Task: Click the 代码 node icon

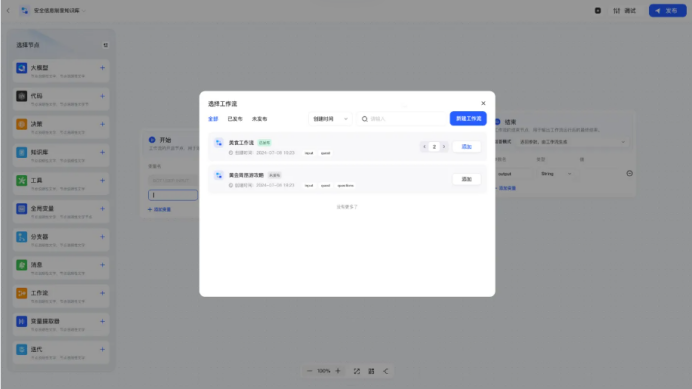Action: point(22,96)
